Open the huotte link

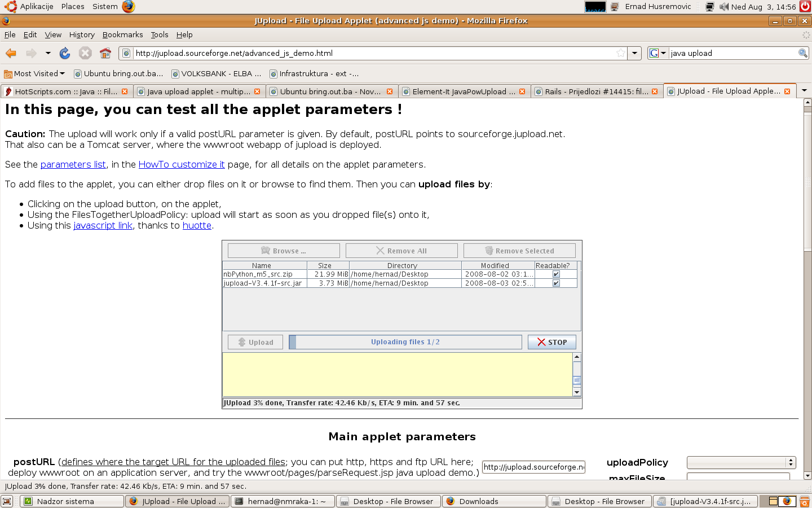coord(197,225)
